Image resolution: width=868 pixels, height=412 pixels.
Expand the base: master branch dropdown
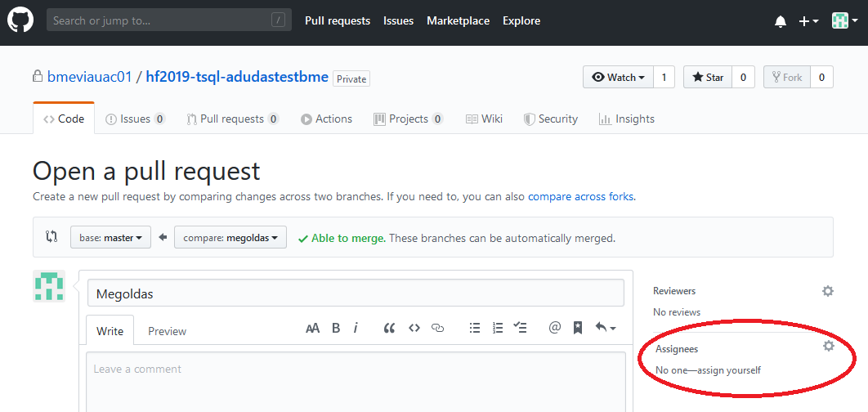[110, 238]
